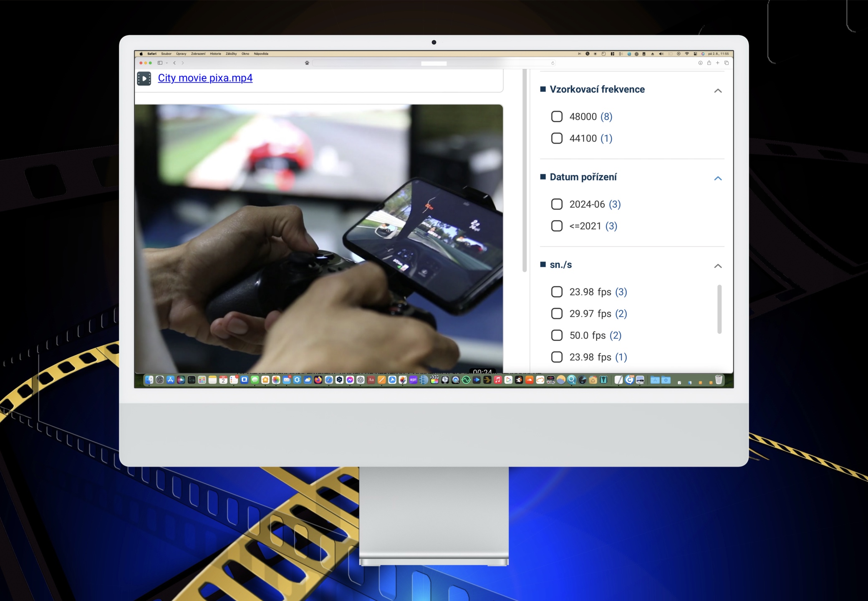Click the reload icon in address bar
Viewport: 868px width, 601px height.
(553, 63)
